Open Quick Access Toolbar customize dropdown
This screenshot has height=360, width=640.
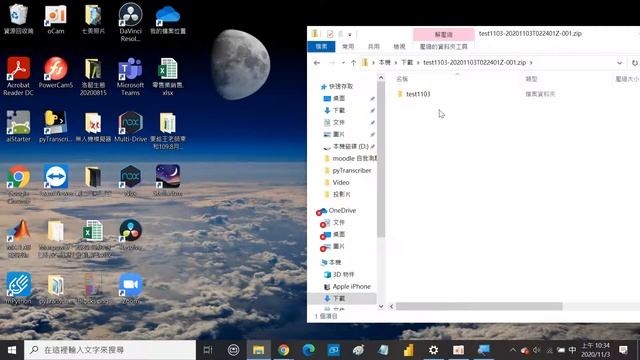tap(350, 34)
